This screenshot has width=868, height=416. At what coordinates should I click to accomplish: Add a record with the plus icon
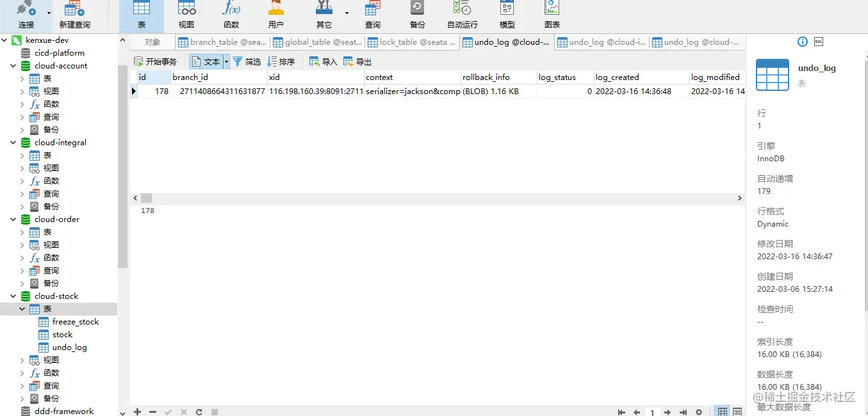coord(137,412)
